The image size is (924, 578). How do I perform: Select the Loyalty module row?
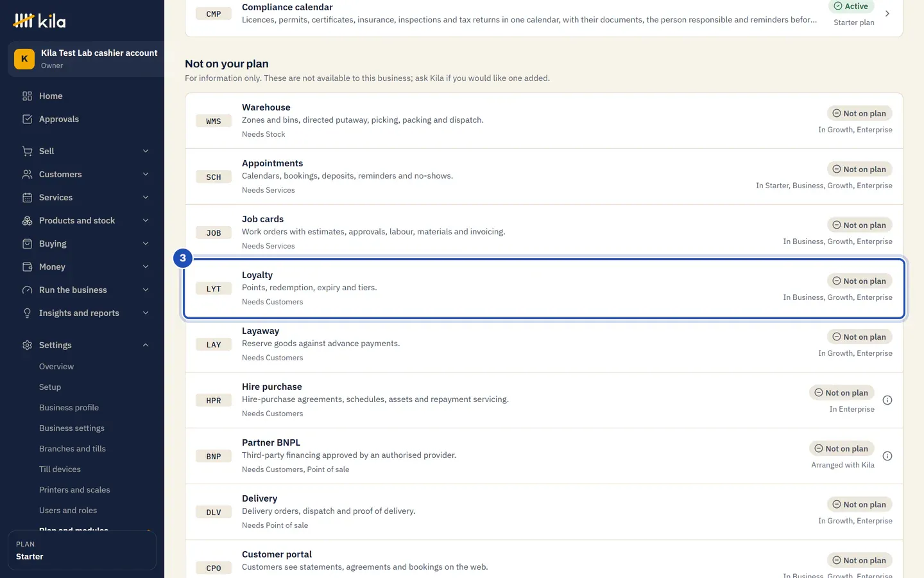pos(544,288)
